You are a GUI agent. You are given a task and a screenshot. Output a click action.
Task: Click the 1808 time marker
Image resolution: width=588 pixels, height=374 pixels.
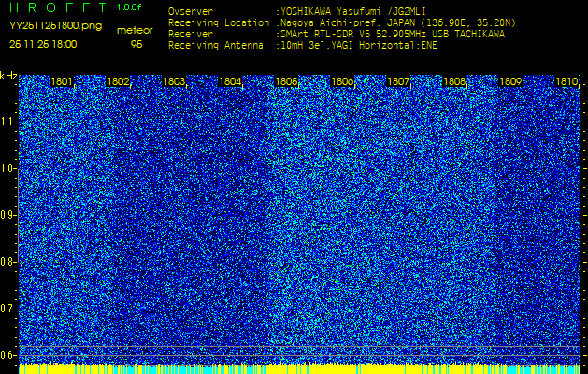click(454, 81)
